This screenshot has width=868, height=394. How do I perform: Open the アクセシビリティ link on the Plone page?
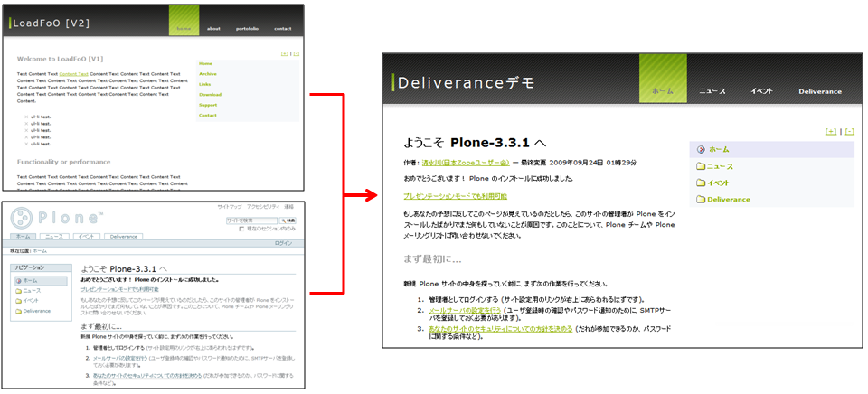point(263,206)
